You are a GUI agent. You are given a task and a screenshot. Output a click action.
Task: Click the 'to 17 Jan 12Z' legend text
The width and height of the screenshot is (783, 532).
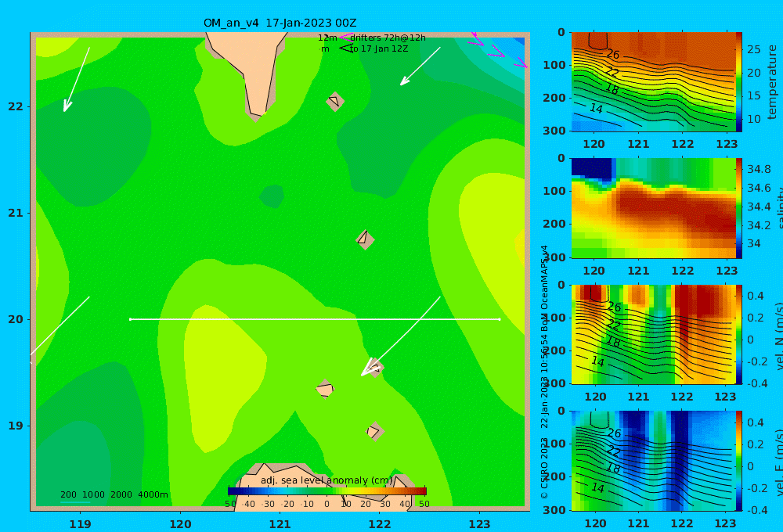[378, 49]
